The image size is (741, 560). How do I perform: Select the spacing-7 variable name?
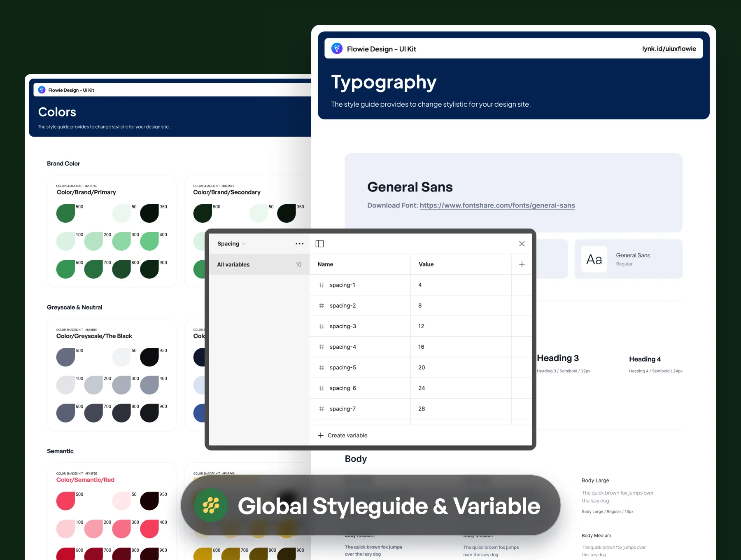343,408
